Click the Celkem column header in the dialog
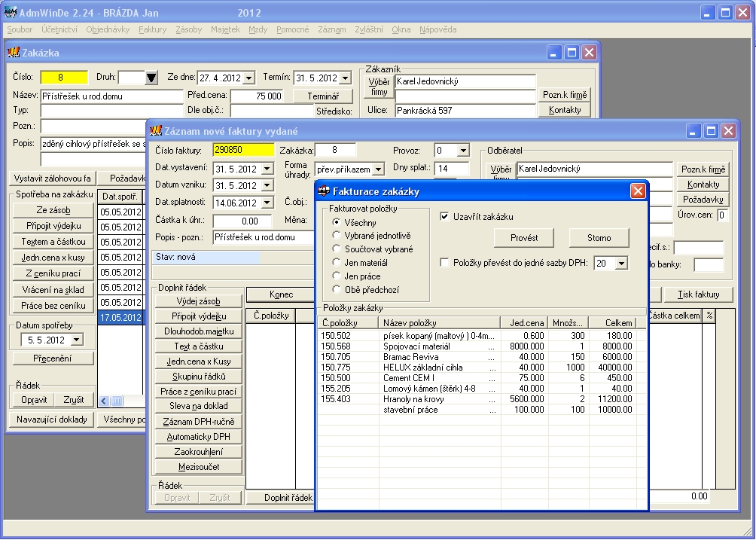The height and width of the screenshot is (540, 756). tap(612, 323)
